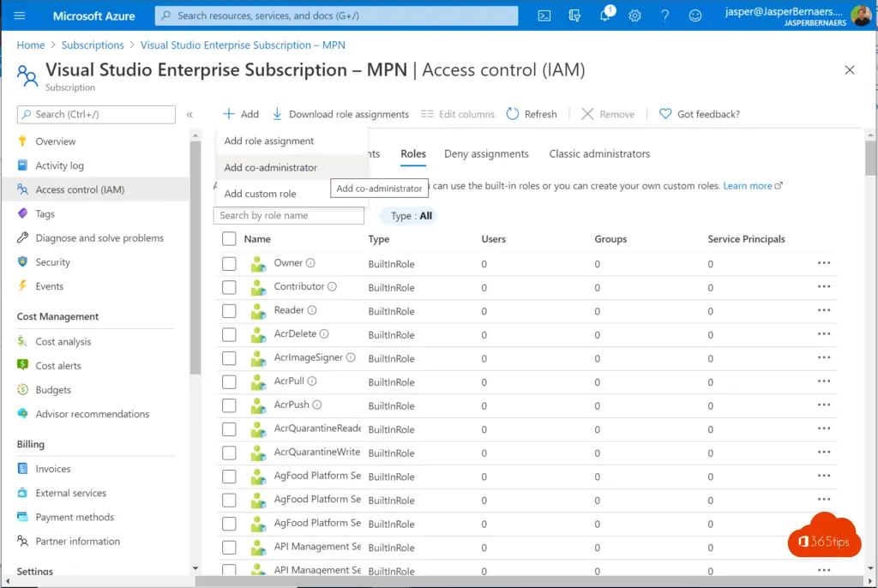The height and width of the screenshot is (588, 878).
Task: Open the hamburger portal menu
Action: click(20, 15)
